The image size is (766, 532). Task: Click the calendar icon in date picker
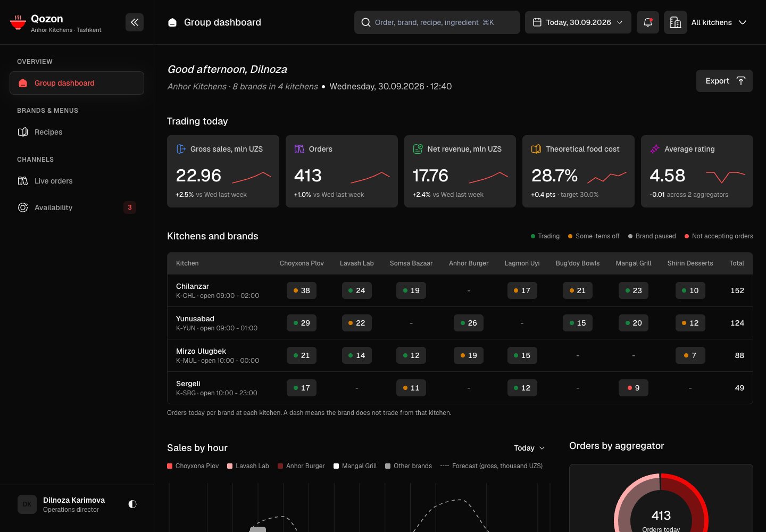pyautogui.click(x=537, y=22)
